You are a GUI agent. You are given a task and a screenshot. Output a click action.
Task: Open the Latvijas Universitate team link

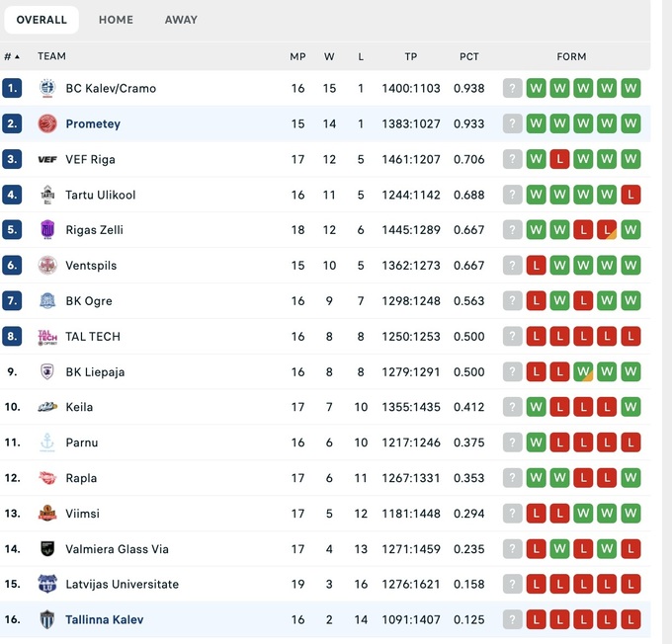[x=123, y=585]
